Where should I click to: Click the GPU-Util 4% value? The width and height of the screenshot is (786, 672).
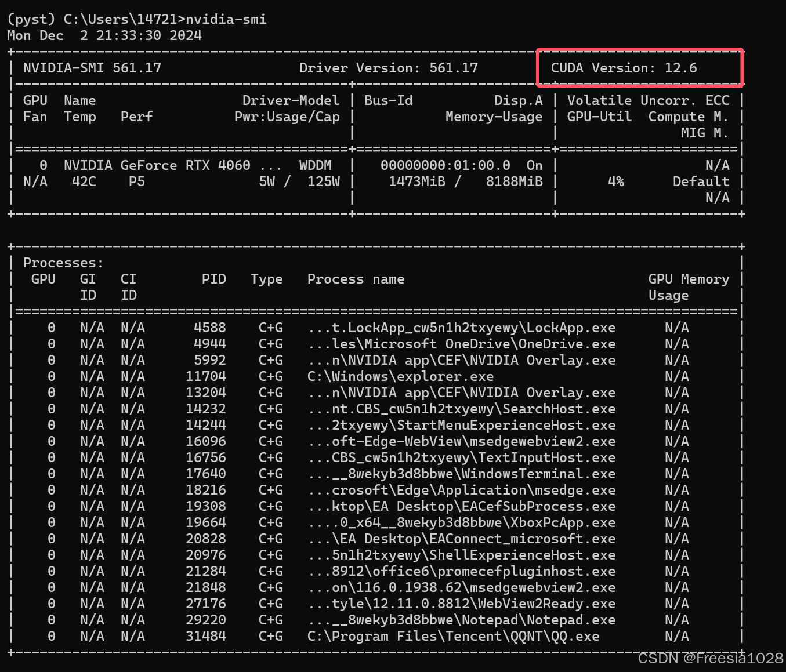point(615,181)
